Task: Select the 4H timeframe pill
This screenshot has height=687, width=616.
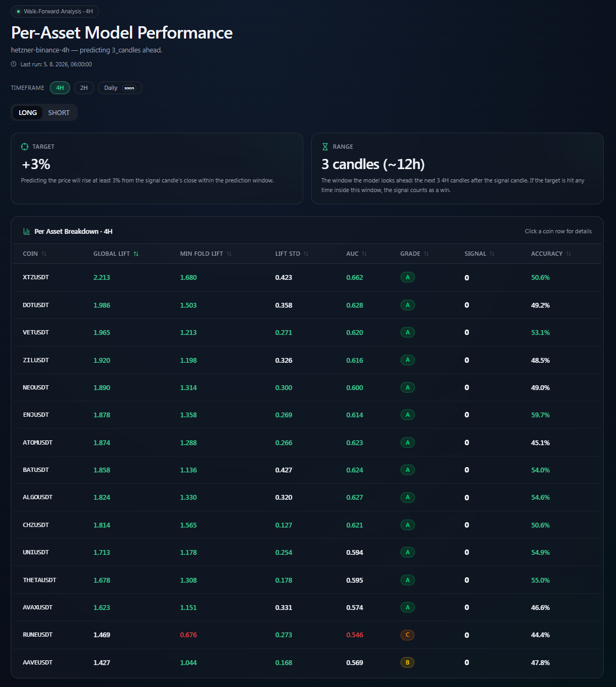Action: pyautogui.click(x=60, y=88)
